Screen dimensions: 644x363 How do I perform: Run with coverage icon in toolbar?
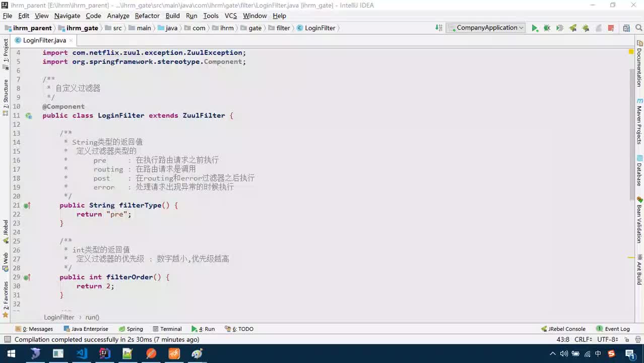[559, 28]
